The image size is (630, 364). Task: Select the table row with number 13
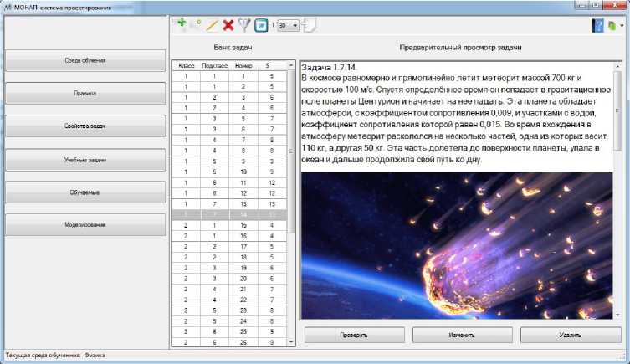[x=229, y=204]
